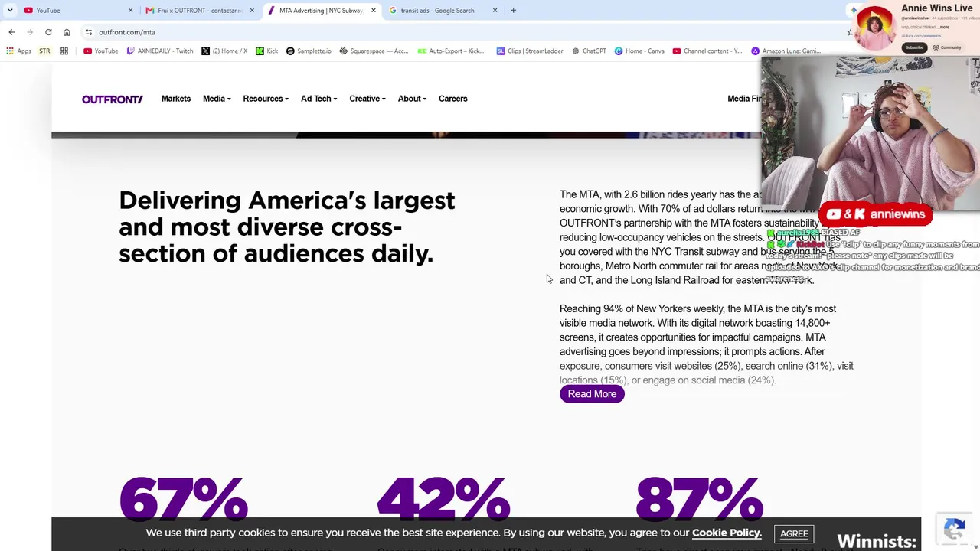This screenshot has width=980, height=551.
Task: Open the Home - Canva bookmark
Action: click(639, 51)
